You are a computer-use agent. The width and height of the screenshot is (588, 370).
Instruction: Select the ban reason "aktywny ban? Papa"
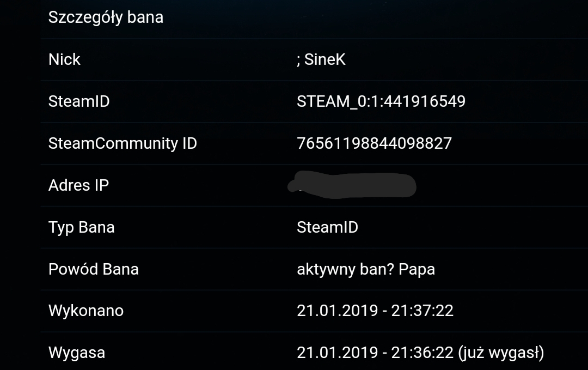[365, 269]
